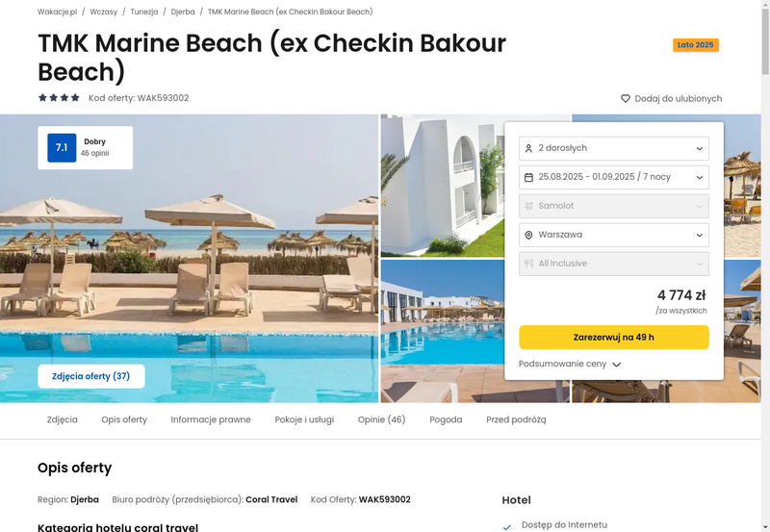Click the location pin icon beside Warszawa
The image size is (770, 532).
[528, 235]
